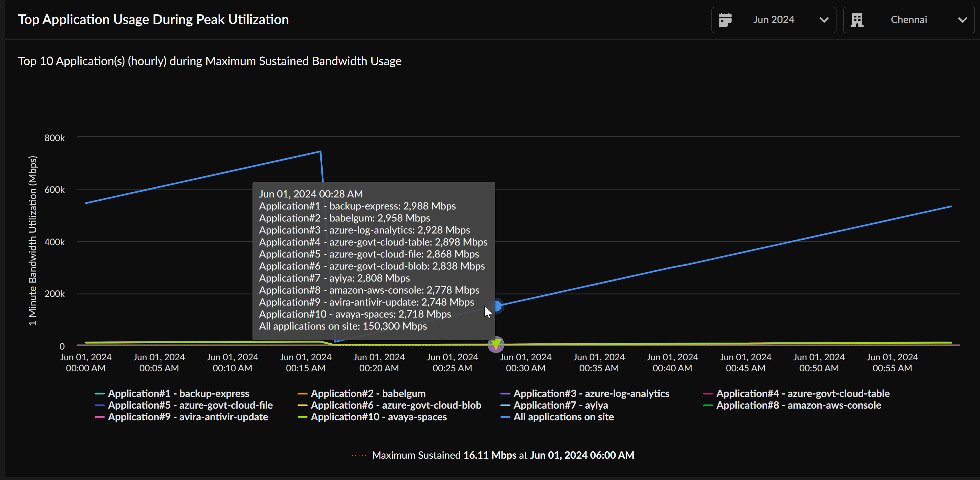Click the Application#1 teal legend color swatch
980x480 pixels.
click(x=100, y=393)
